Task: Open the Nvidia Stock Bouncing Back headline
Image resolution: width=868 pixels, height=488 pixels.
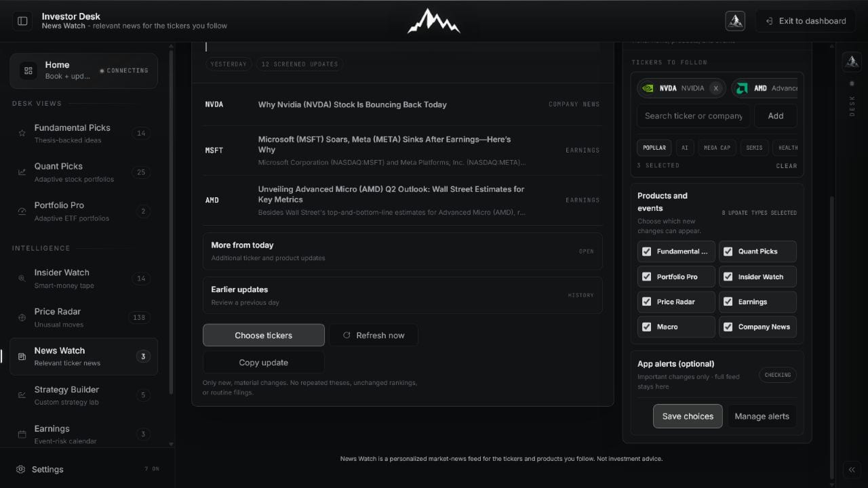Action: tap(353, 104)
